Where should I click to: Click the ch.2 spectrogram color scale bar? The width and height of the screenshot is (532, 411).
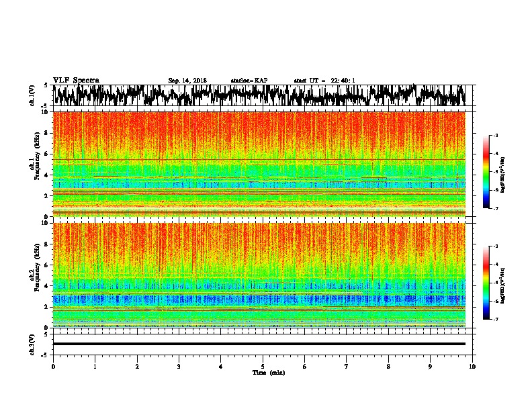click(486, 283)
